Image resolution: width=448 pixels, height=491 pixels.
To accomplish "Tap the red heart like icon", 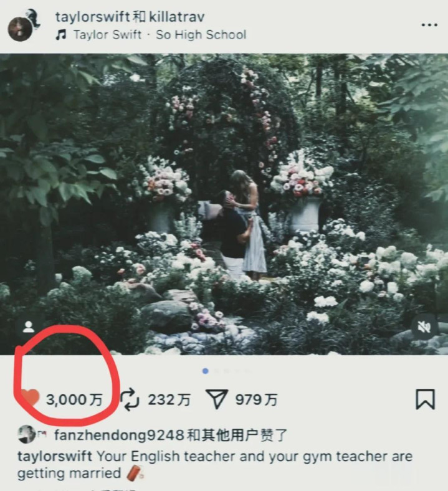I will click(x=30, y=398).
